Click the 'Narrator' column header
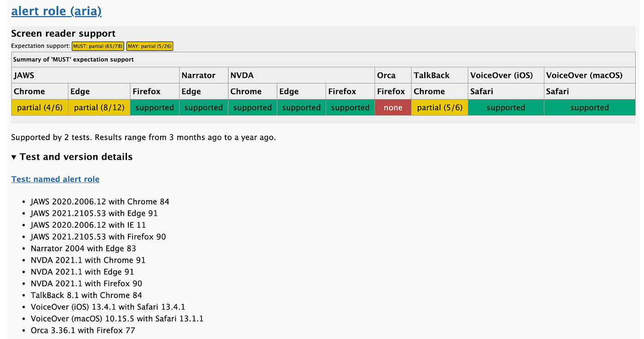The width and height of the screenshot is (644, 339). click(x=203, y=75)
